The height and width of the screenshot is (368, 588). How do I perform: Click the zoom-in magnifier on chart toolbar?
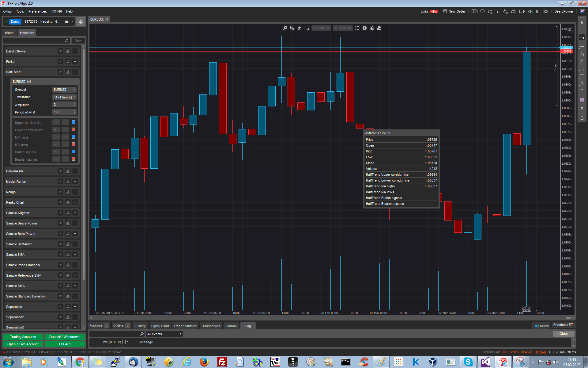click(285, 28)
